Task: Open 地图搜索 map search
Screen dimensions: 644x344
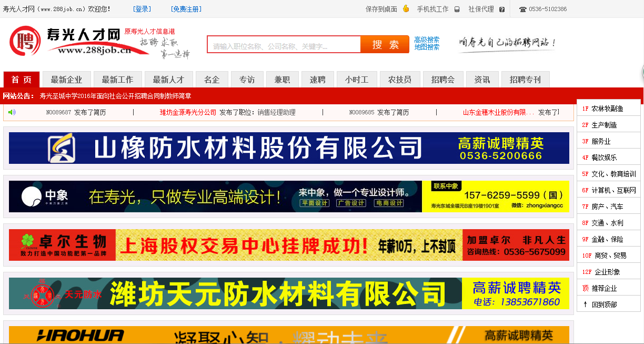Action: tap(427, 47)
